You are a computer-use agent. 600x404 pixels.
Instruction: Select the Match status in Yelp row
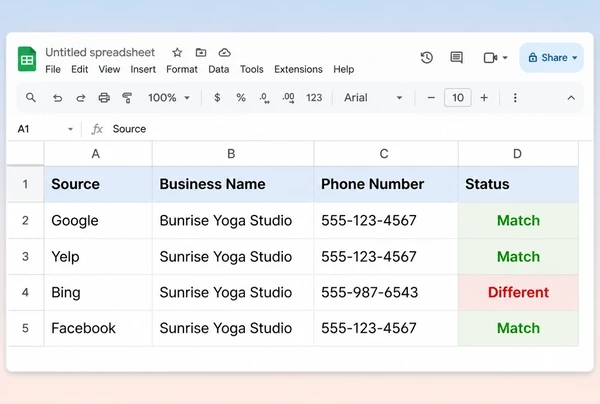point(518,256)
